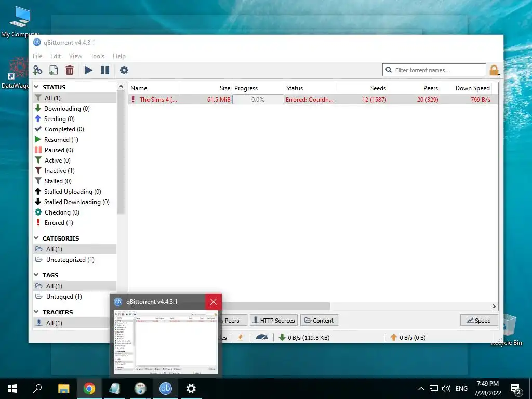Select Untagged (1) tag filter

75,297
